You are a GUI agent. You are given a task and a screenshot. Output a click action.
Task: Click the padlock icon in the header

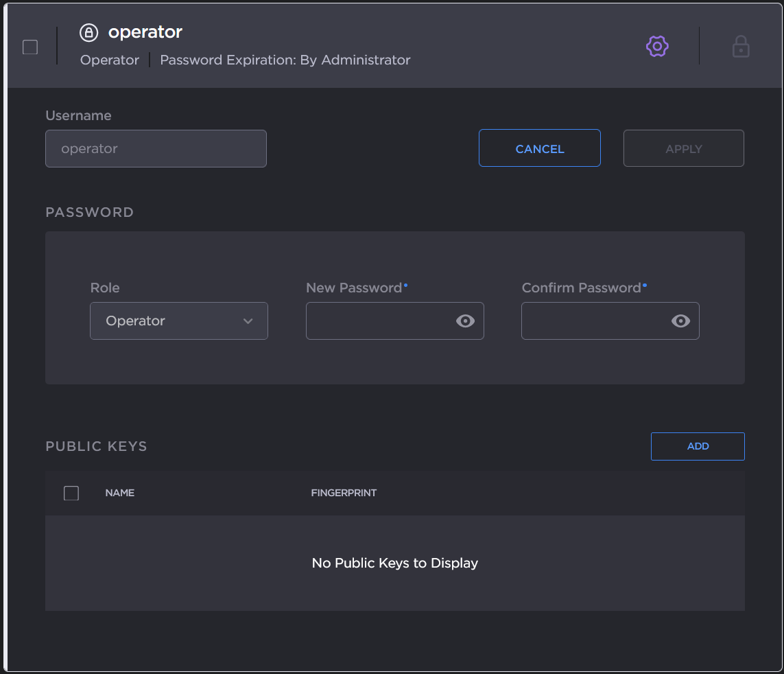point(740,46)
